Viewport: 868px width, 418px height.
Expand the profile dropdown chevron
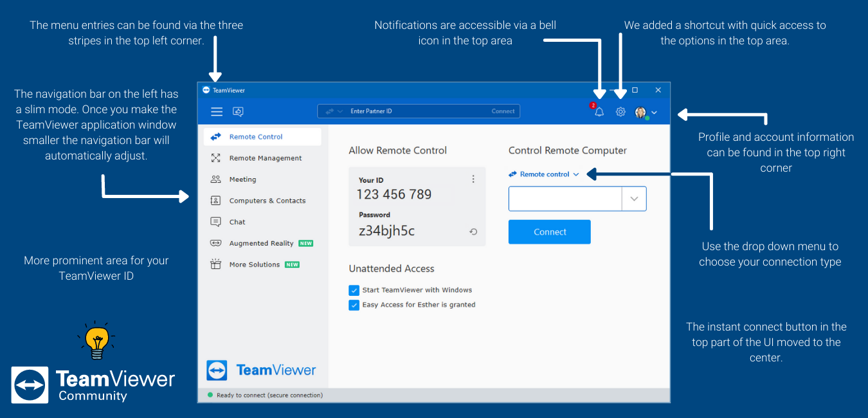point(655,113)
